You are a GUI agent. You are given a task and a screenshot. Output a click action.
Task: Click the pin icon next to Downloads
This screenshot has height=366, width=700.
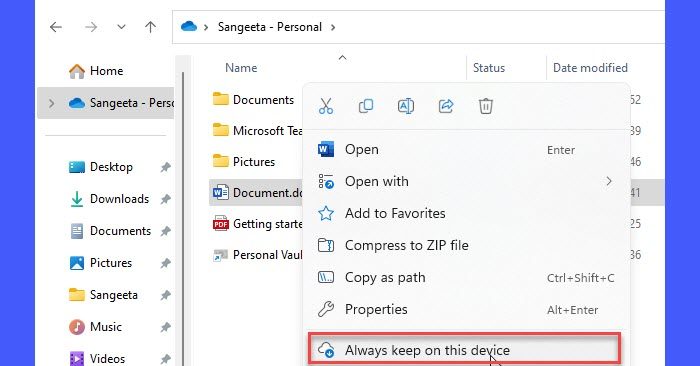coord(166,199)
